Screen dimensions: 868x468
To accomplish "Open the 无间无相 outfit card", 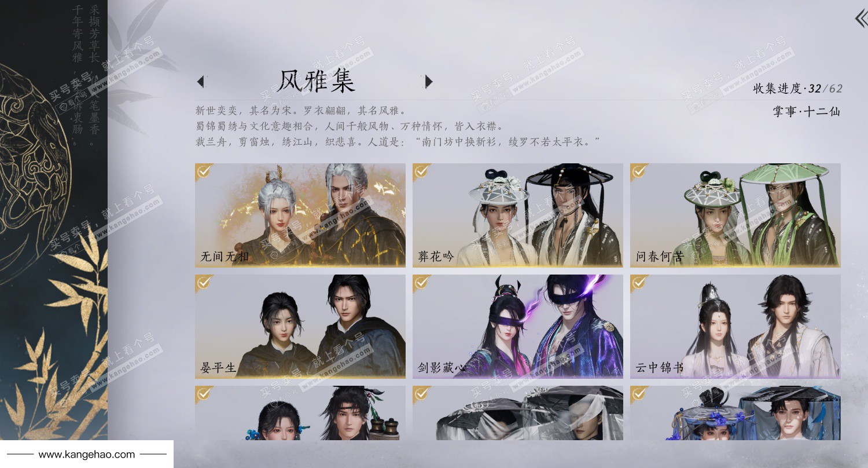I will [300, 215].
